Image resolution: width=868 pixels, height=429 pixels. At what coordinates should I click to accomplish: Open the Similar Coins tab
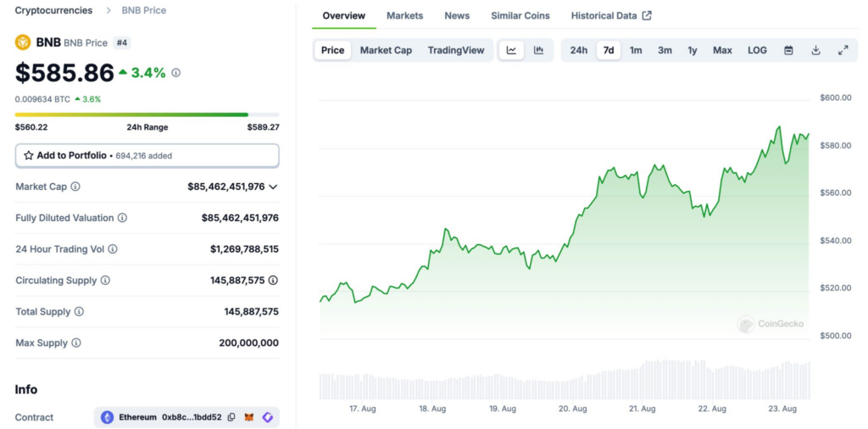tap(520, 15)
